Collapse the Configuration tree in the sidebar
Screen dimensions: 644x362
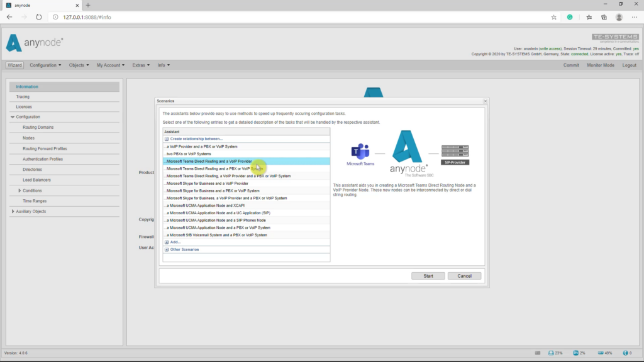13,117
